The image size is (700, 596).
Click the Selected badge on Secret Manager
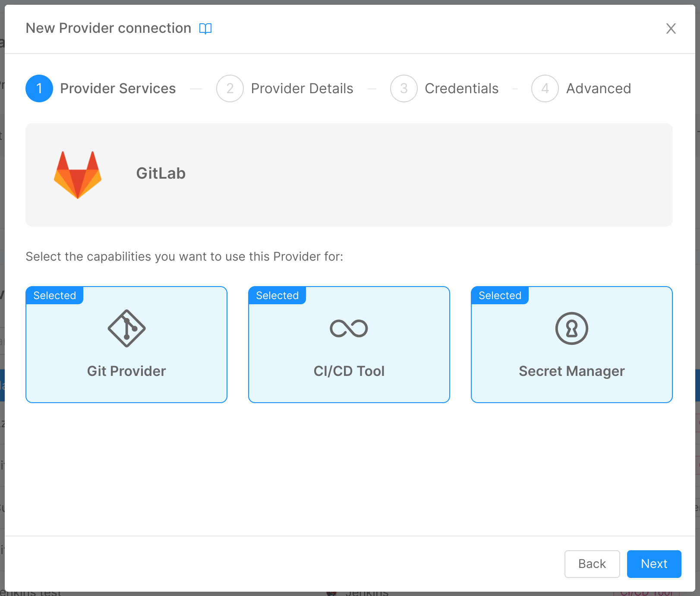click(x=500, y=295)
